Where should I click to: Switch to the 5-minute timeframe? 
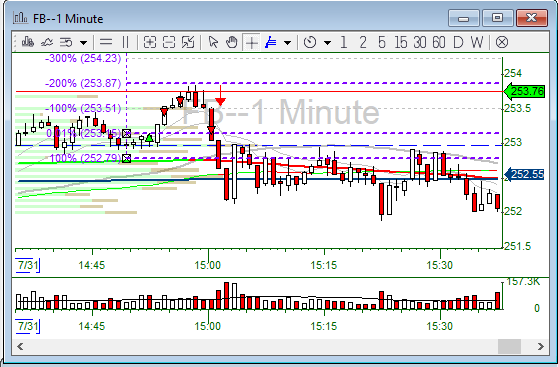[x=382, y=42]
